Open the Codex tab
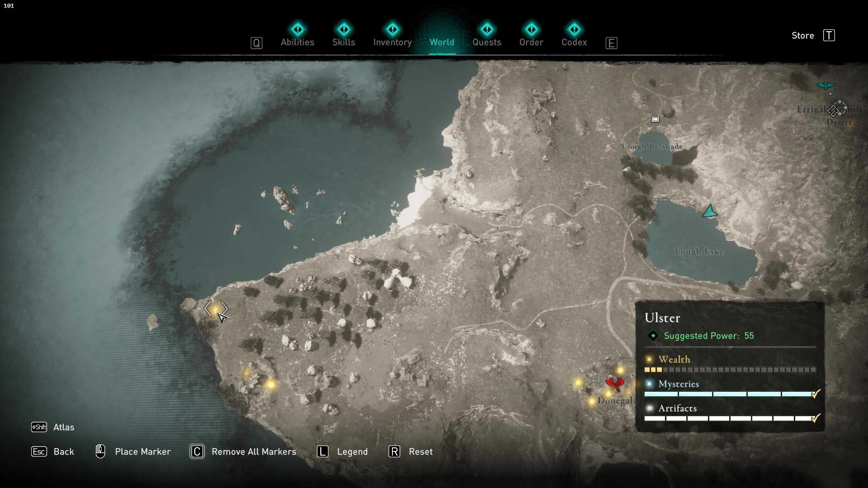The height and width of the screenshot is (488, 868). [x=574, y=35]
